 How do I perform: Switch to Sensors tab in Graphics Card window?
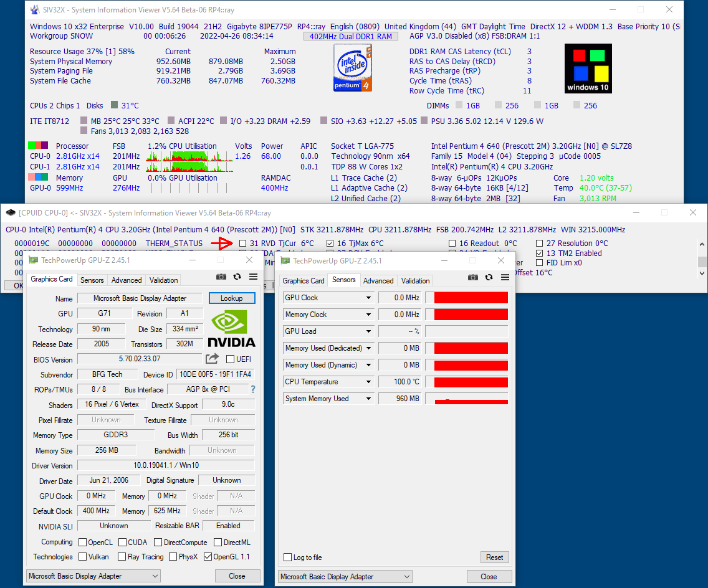pos(92,280)
